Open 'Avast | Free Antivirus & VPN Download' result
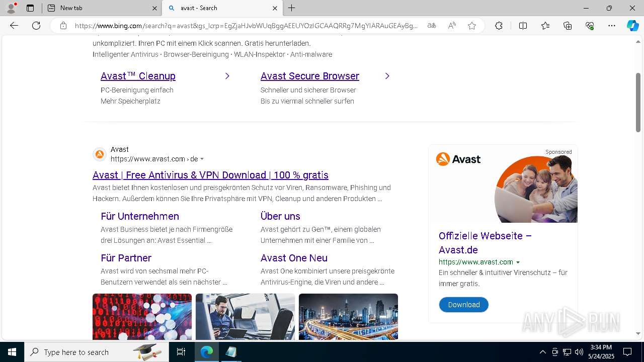This screenshot has height=362, width=644. [x=210, y=175]
